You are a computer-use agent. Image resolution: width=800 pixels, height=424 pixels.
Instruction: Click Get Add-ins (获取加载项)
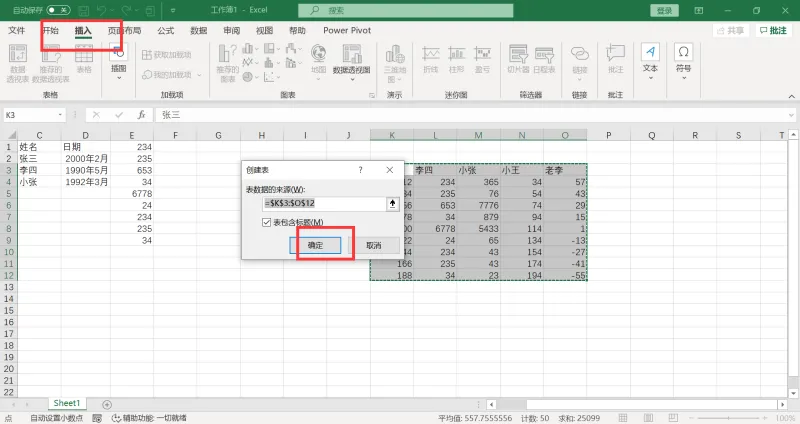pos(166,55)
